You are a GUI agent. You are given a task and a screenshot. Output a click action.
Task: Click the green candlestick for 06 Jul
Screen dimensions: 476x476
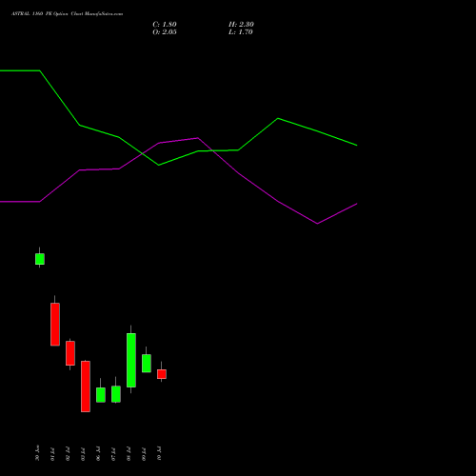[x=101, y=395]
